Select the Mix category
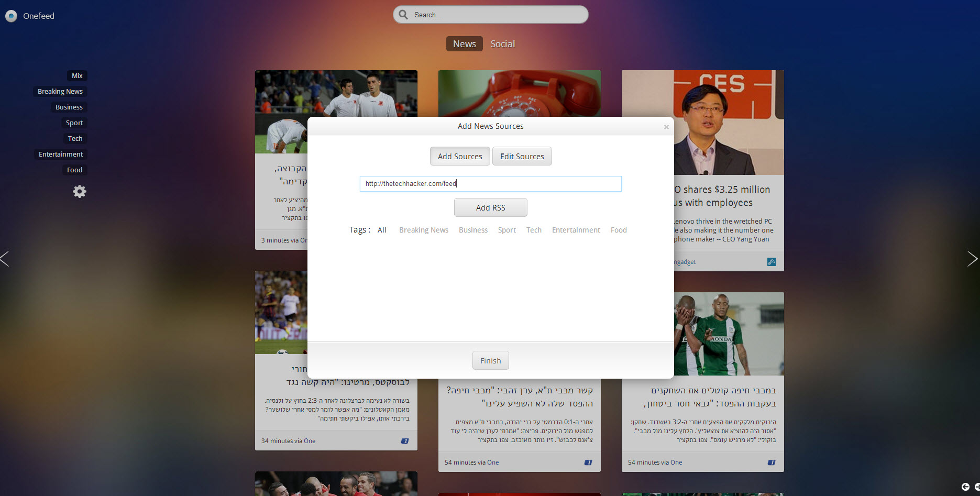The height and width of the screenshot is (496, 980). 77,76
